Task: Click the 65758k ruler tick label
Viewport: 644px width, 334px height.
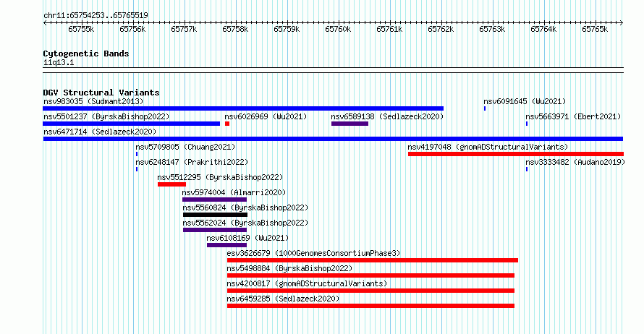Action: [235, 29]
